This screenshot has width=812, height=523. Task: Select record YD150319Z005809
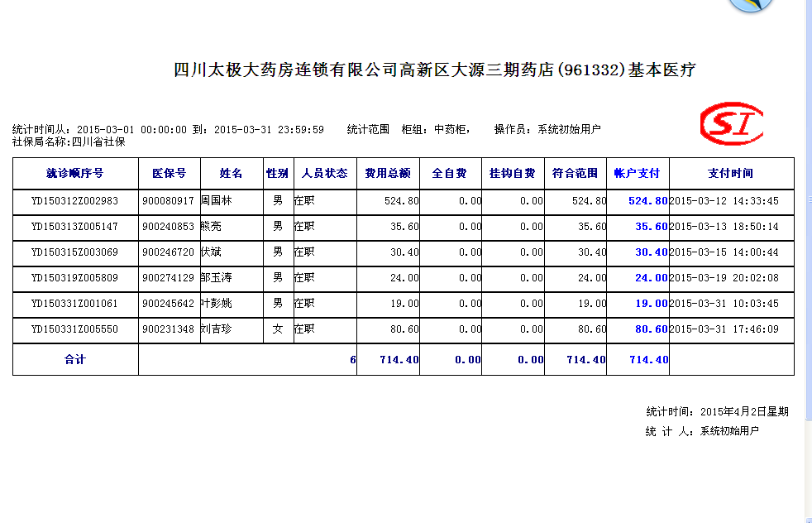coord(74,278)
